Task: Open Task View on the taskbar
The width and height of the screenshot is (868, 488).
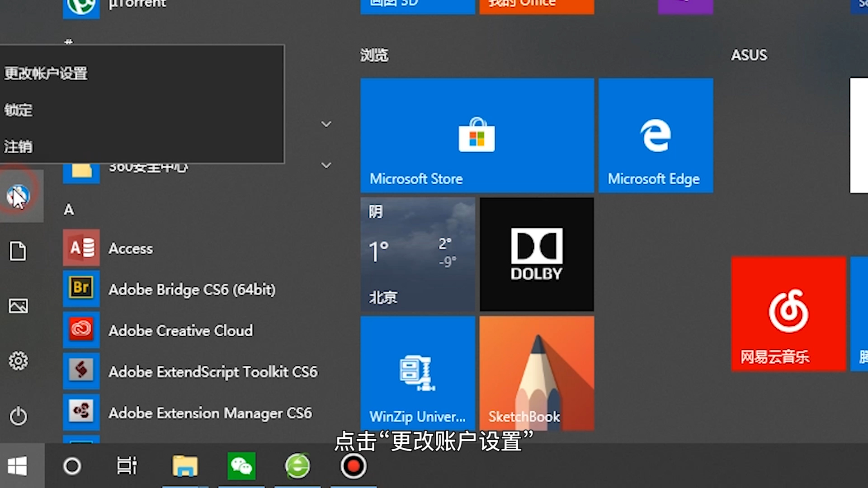Action: pos(127,466)
